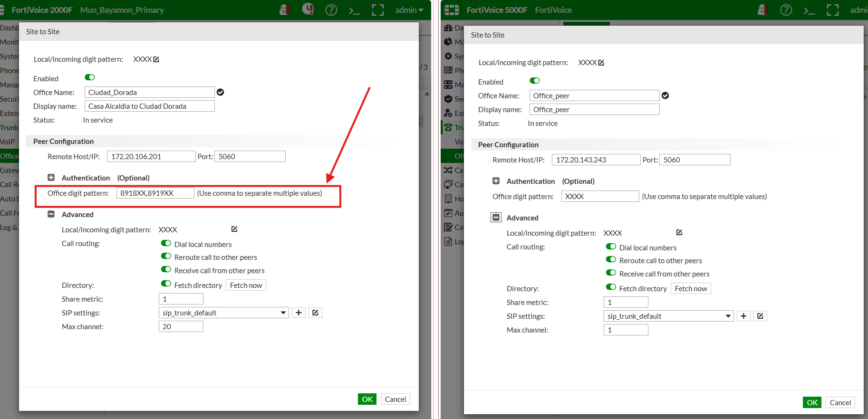Viewport: 868px width, 419px height.
Task: Select VoIP item in 2000F sidebar
Action: coord(10,142)
